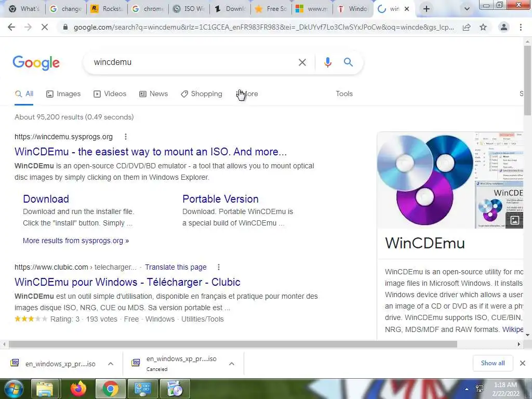Open the Windows Start menu
This screenshot has height=399, width=532.
[x=14, y=389]
